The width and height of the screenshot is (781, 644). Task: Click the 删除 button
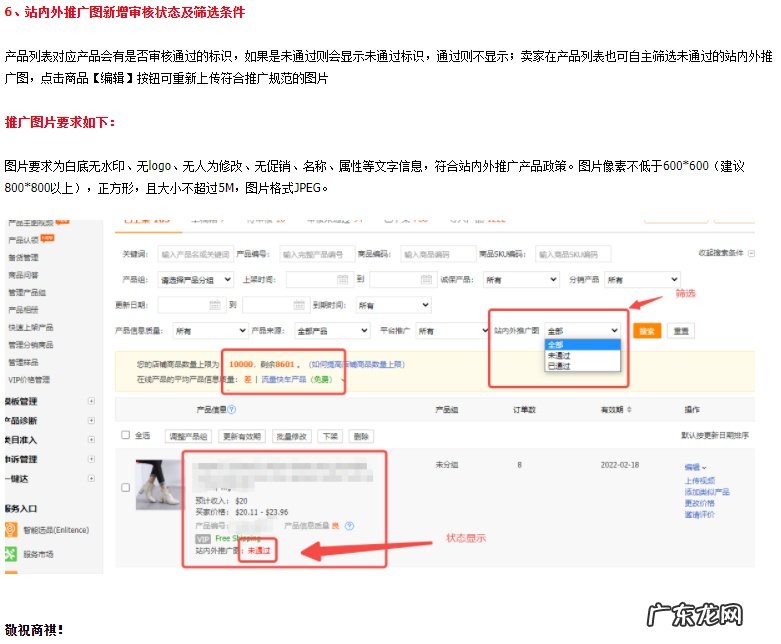point(361,436)
